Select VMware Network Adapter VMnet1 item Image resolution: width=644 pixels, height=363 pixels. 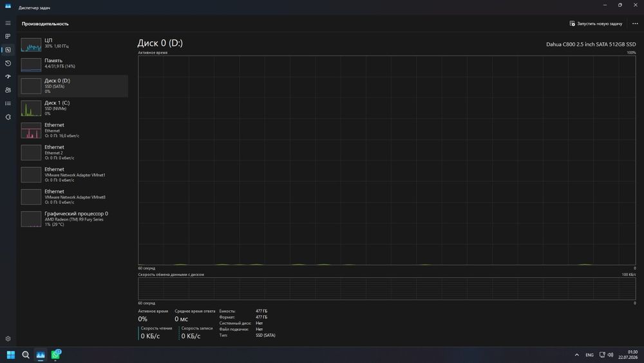pos(73,175)
